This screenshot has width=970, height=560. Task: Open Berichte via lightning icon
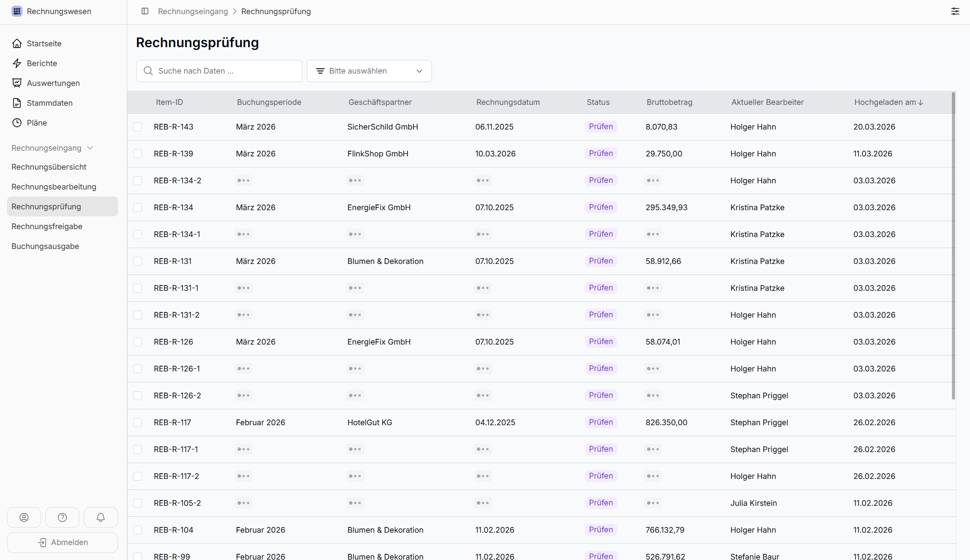[x=17, y=63]
